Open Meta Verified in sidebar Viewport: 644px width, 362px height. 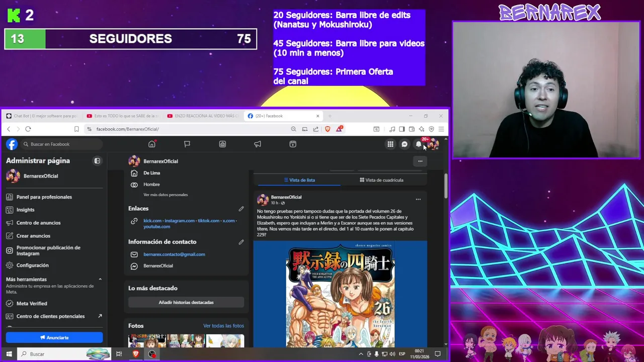pyautogui.click(x=54, y=304)
